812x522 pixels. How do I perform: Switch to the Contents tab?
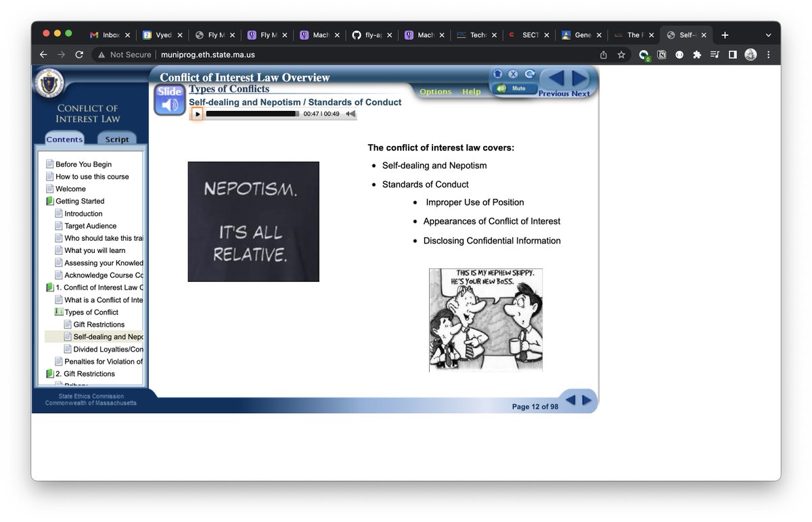(64, 139)
